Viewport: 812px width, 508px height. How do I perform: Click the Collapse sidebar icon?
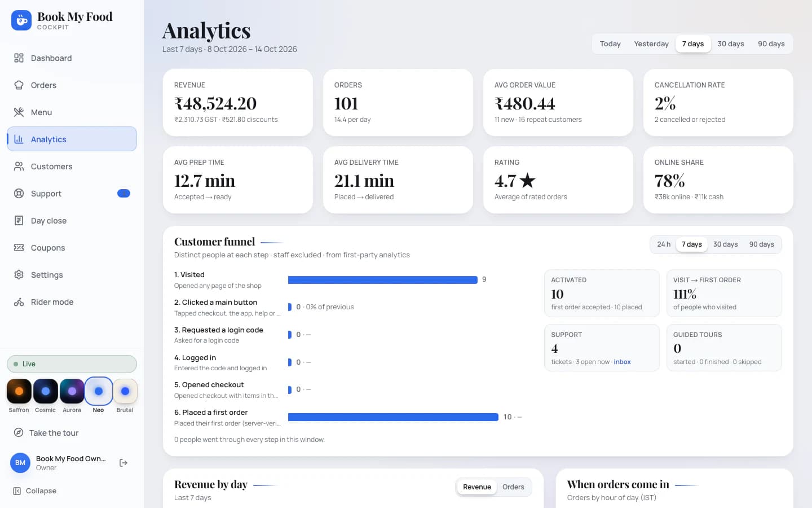[17, 491]
